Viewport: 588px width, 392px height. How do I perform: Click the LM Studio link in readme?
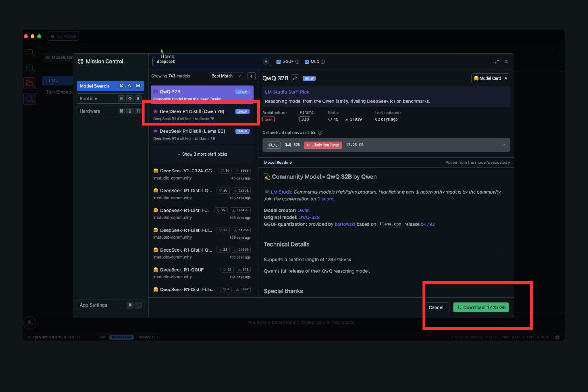(x=281, y=192)
